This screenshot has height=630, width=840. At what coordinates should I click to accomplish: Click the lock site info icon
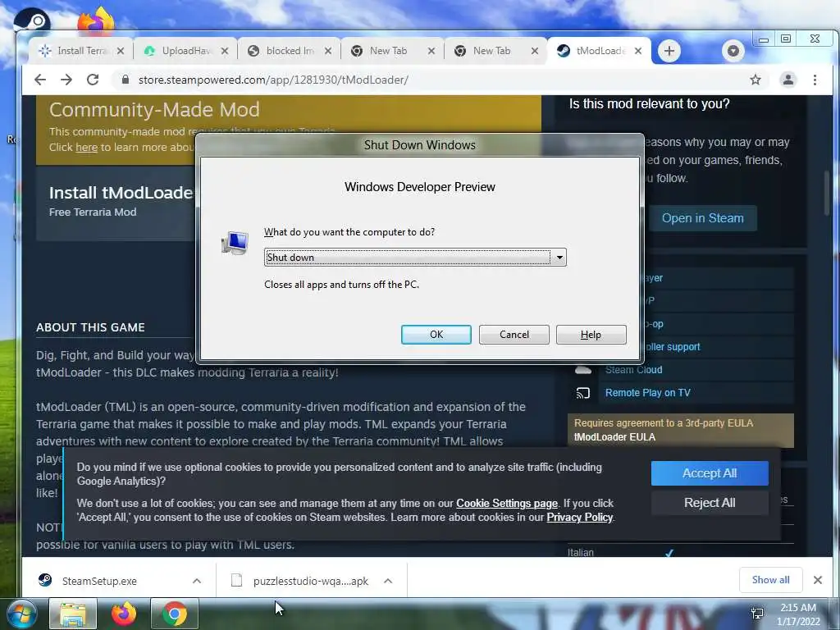[x=126, y=80]
